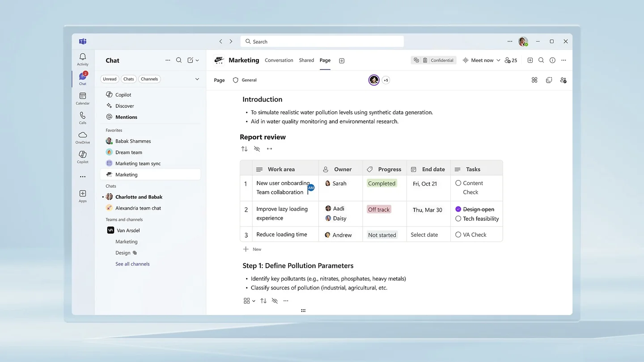Check the VA Check task
Viewport: 644px width, 362px height.
click(458, 235)
